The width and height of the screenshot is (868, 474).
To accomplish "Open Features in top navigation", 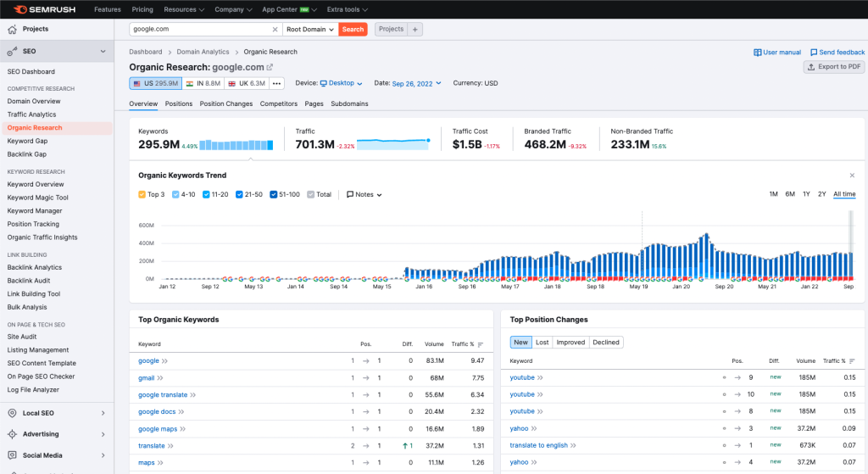I will click(x=108, y=9).
